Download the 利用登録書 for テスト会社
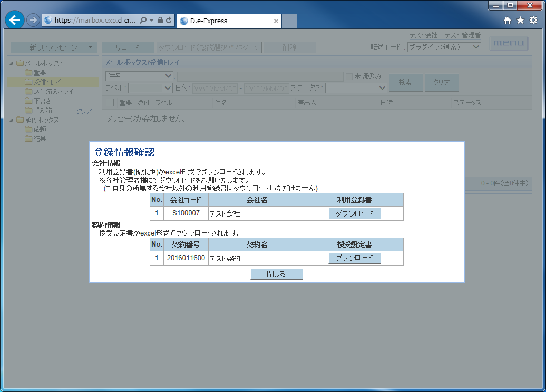The height and width of the screenshot is (392, 546). click(x=354, y=213)
